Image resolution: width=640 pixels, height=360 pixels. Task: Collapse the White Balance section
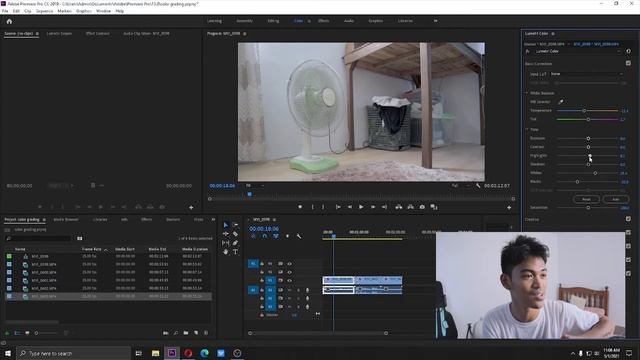527,93
